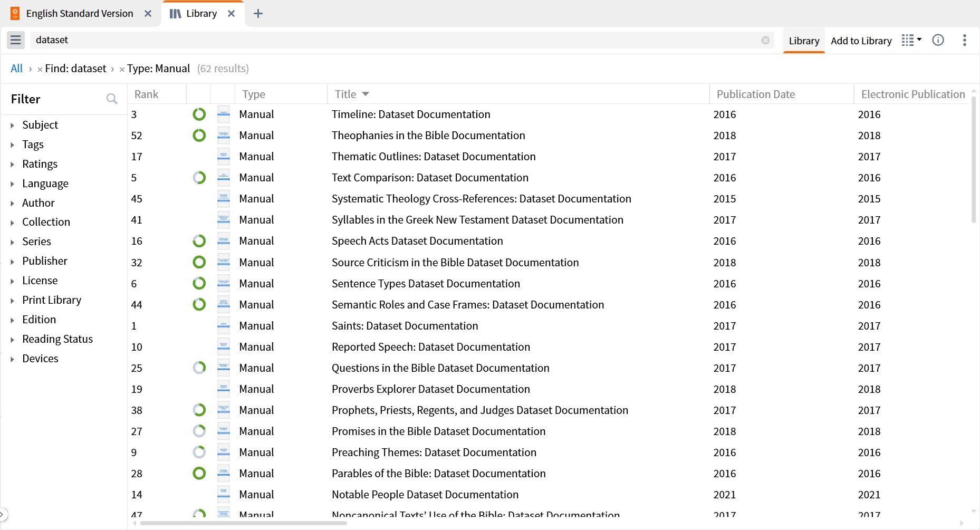The width and height of the screenshot is (980, 530).
Task: Expand the Language filter
Action: [x=12, y=184]
